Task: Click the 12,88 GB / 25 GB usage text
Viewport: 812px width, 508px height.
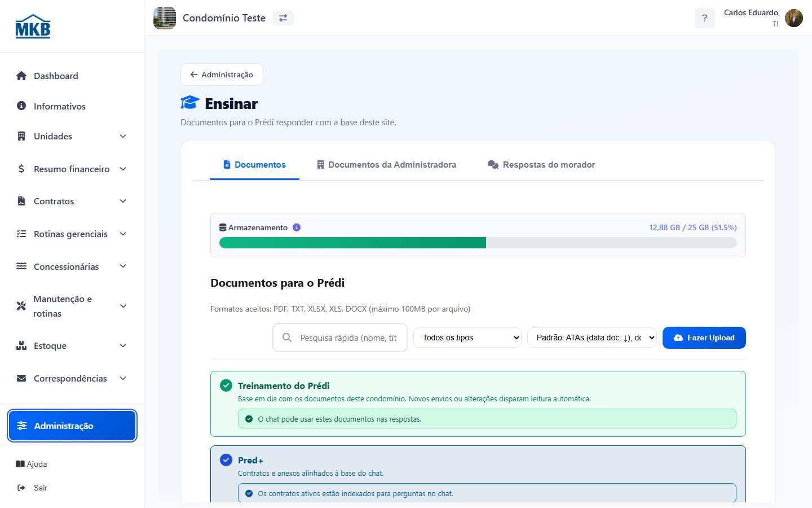Action: 693,227
